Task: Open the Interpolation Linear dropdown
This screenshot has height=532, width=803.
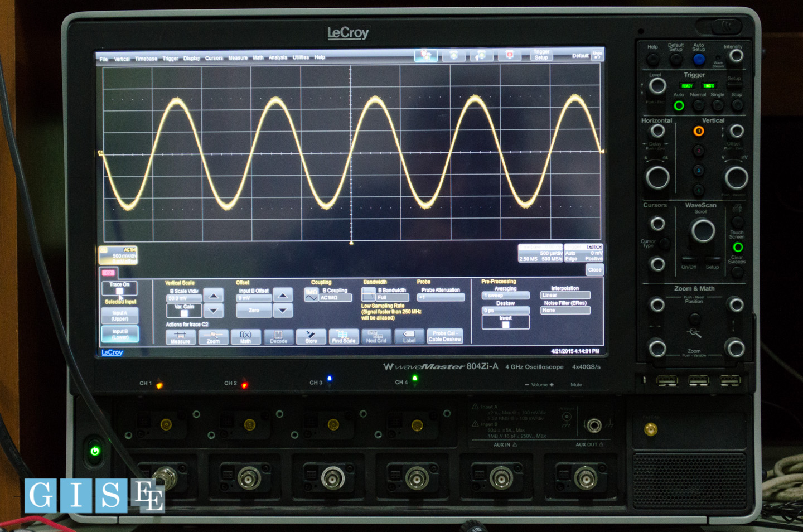Action: click(x=565, y=295)
